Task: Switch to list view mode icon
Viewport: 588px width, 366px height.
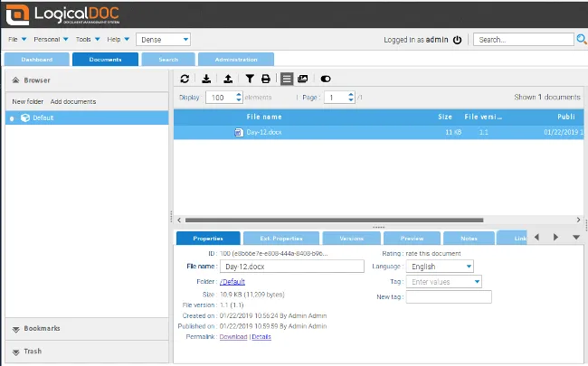Action: pos(286,80)
